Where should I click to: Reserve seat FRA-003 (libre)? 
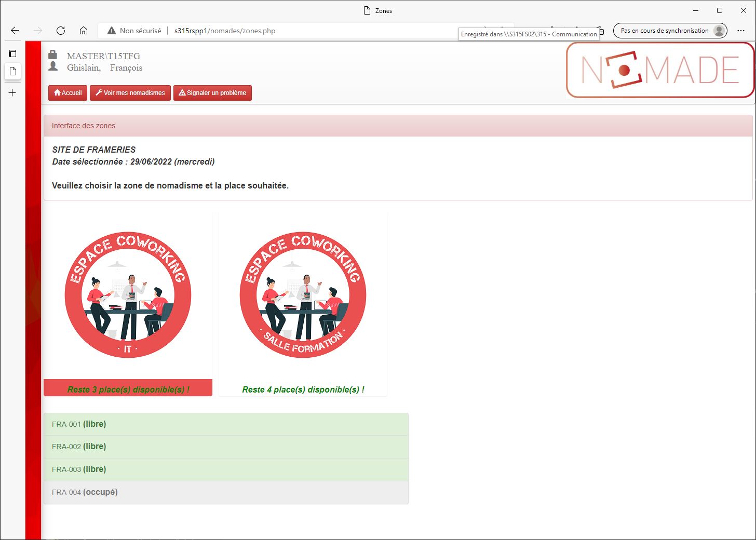point(226,469)
